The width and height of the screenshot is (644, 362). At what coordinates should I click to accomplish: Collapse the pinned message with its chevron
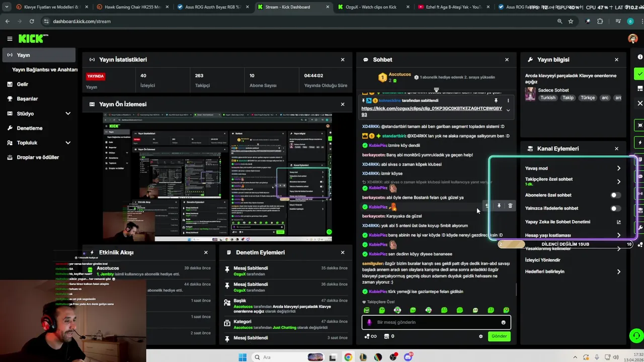[508, 111]
